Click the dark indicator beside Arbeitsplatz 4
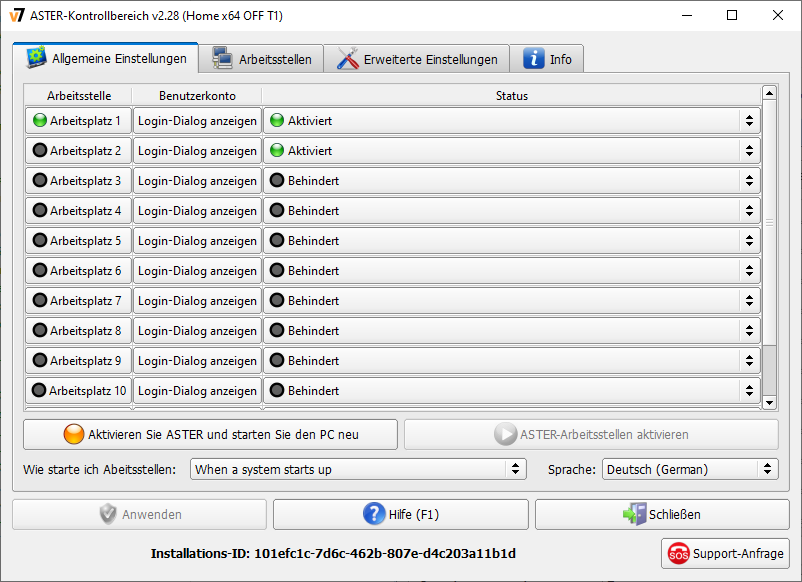The image size is (802, 582). (x=39, y=210)
